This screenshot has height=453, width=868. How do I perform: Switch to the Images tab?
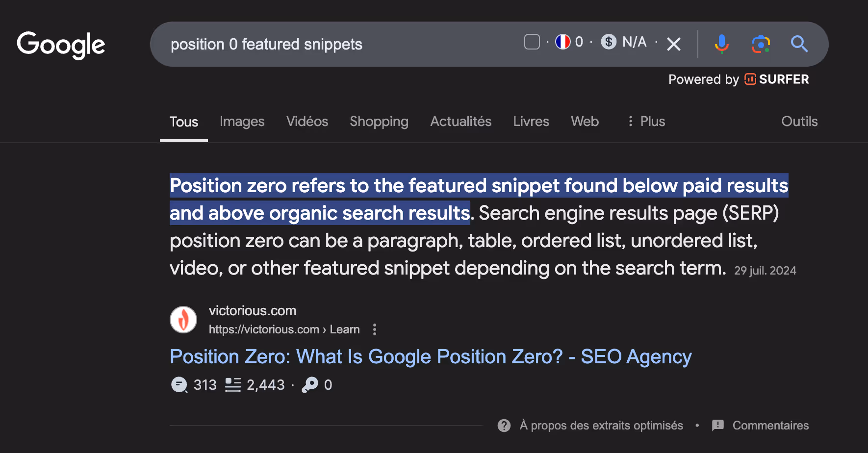point(242,122)
